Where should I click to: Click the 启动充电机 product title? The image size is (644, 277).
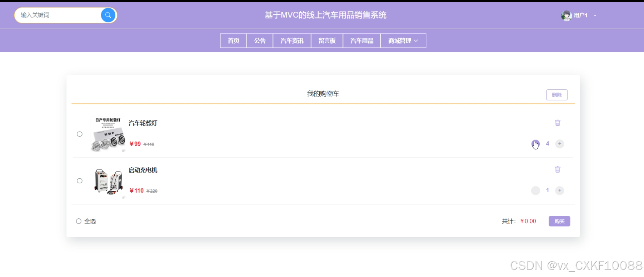pos(143,170)
